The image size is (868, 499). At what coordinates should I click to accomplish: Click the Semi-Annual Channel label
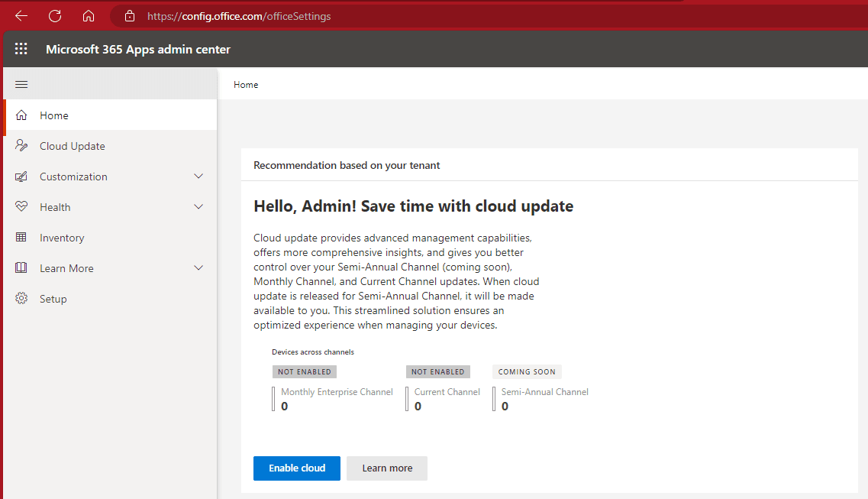[545, 391]
